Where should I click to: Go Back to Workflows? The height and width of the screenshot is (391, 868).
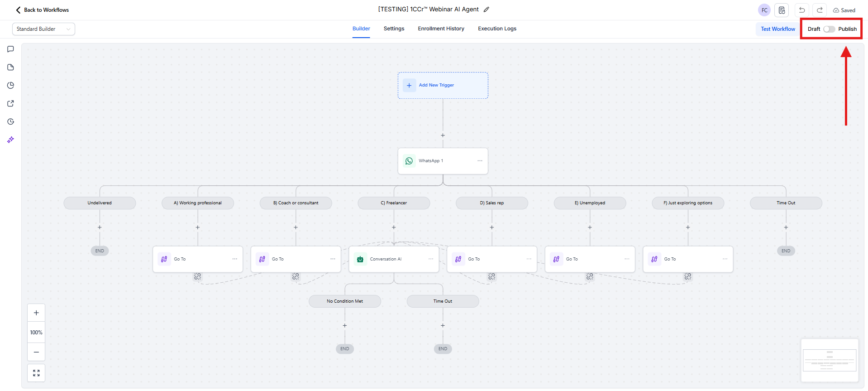(43, 10)
